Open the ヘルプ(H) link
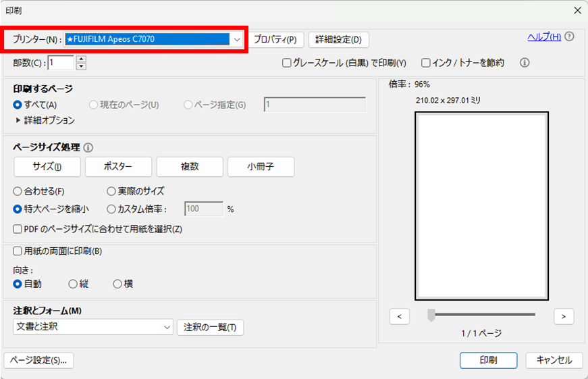 coord(544,36)
